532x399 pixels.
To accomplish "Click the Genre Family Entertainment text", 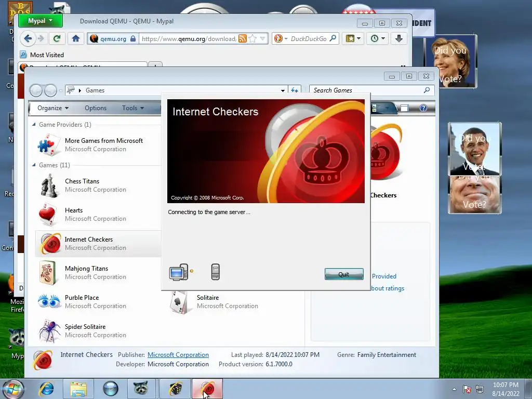I will pyautogui.click(x=387, y=354).
